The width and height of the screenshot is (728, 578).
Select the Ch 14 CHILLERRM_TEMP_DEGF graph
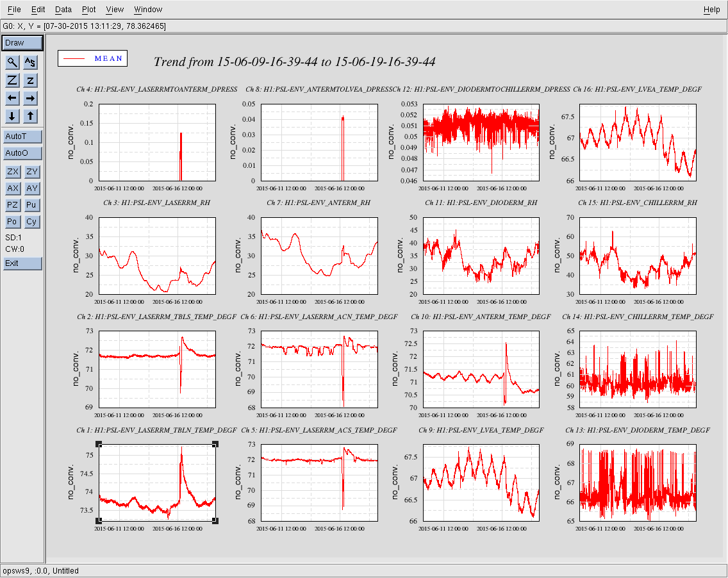[638, 370]
